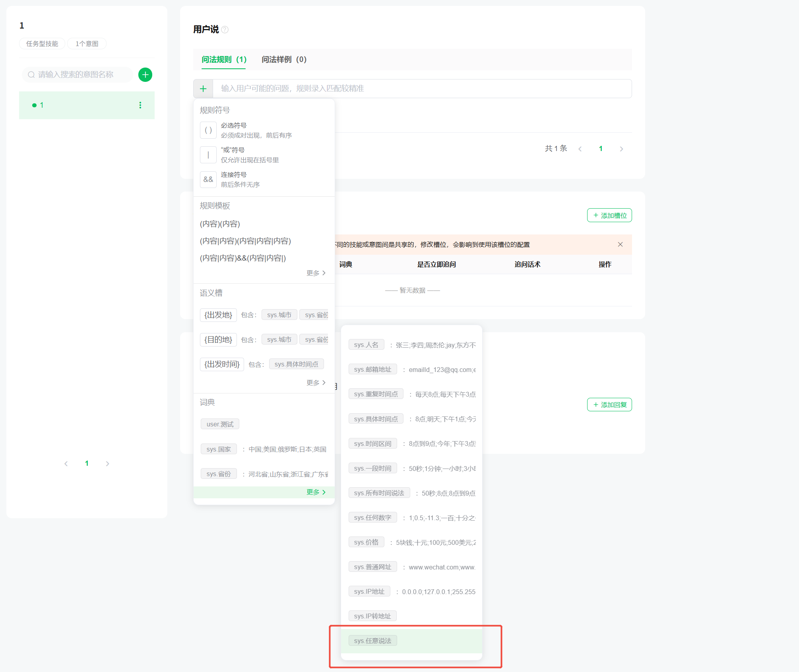This screenshot has height=672, width=799.
Task: Expand 更多 under 词典 section
Action: [316, 492]
